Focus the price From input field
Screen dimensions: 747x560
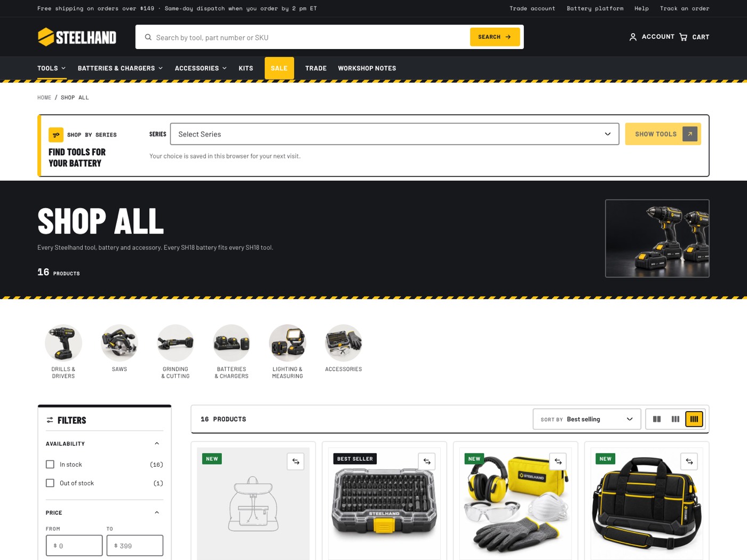coord(74,546)
